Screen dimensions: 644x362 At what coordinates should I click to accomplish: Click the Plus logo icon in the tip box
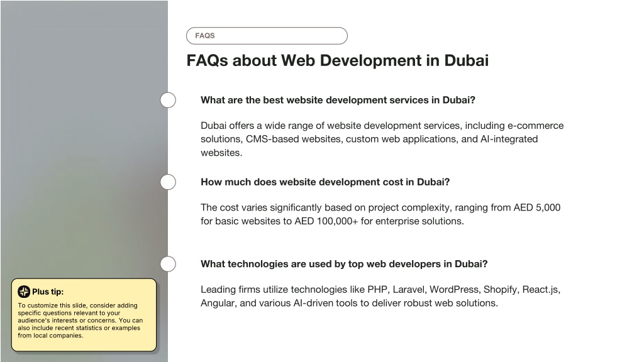24,292
